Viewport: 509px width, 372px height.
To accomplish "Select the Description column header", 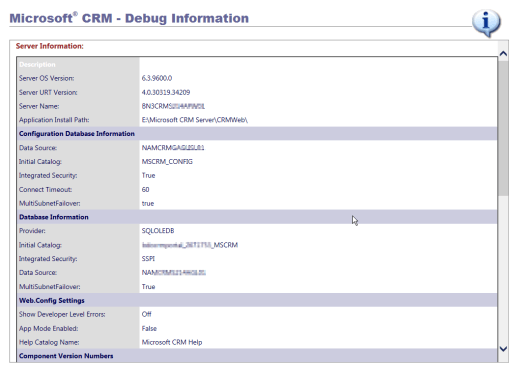I will 37,64.
